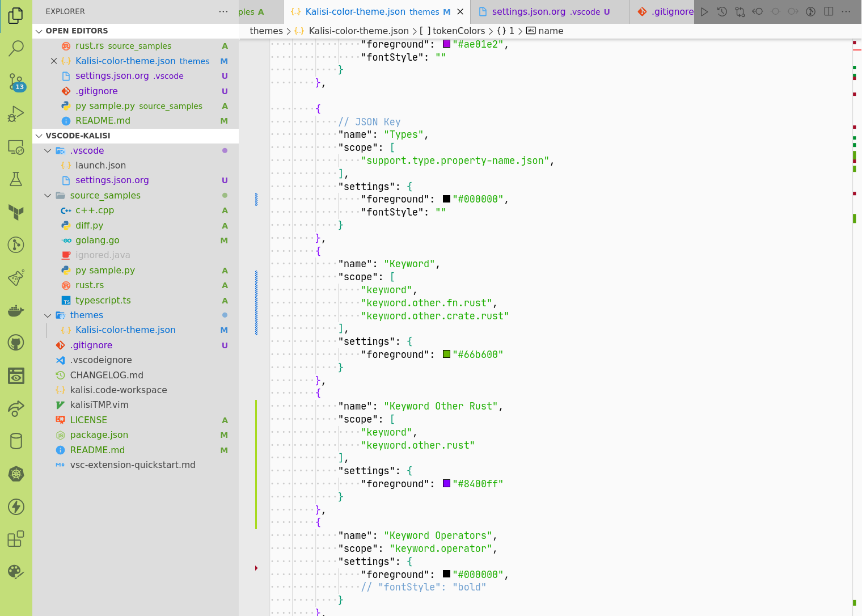This screenshot has height=616, width=862.
Task: Open package.json in the file tree
Action: click(136, 435)
